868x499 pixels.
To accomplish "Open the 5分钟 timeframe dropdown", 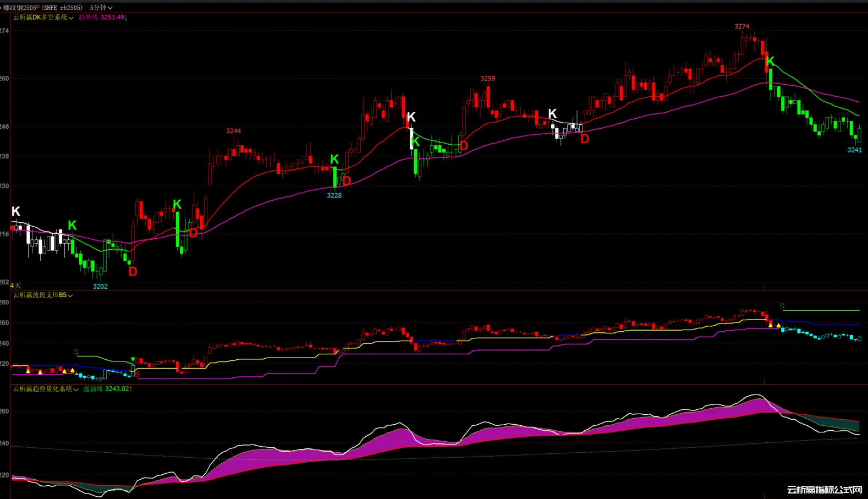I will coord(101,8).
